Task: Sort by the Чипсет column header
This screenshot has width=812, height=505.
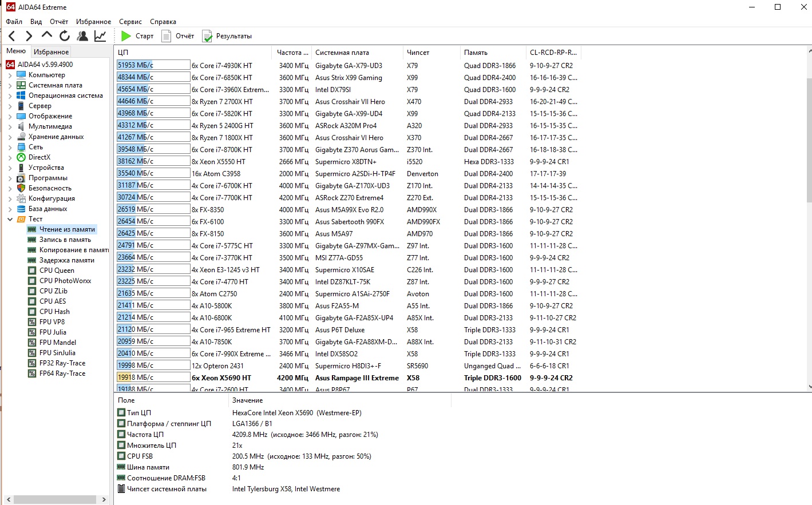Action: [432, 53]
